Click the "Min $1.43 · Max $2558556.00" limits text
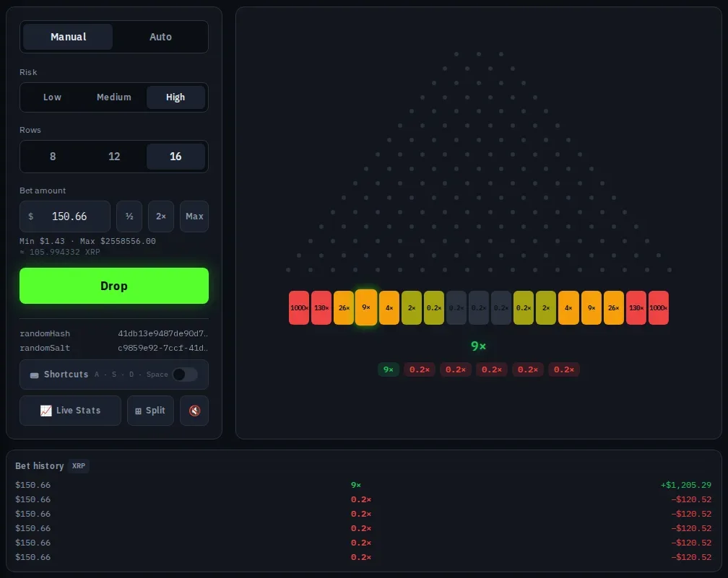Viewport: 728px width, 578px height. (88, 241)
